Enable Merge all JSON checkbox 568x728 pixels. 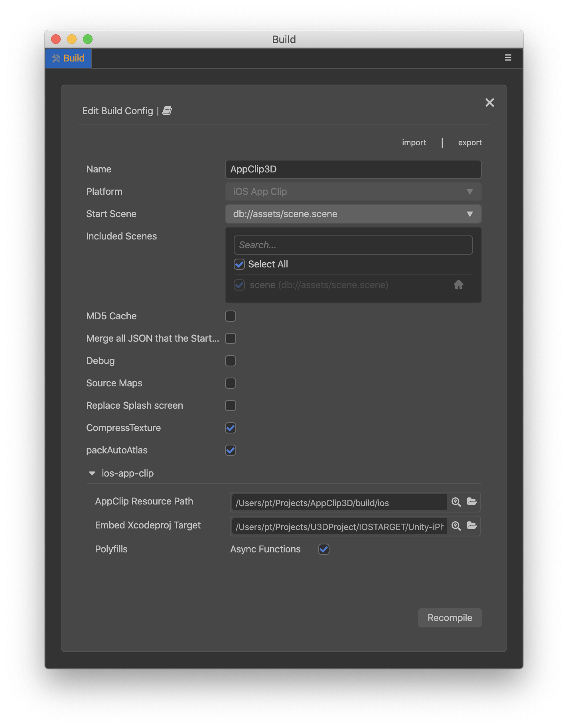(x=231, y=338)
